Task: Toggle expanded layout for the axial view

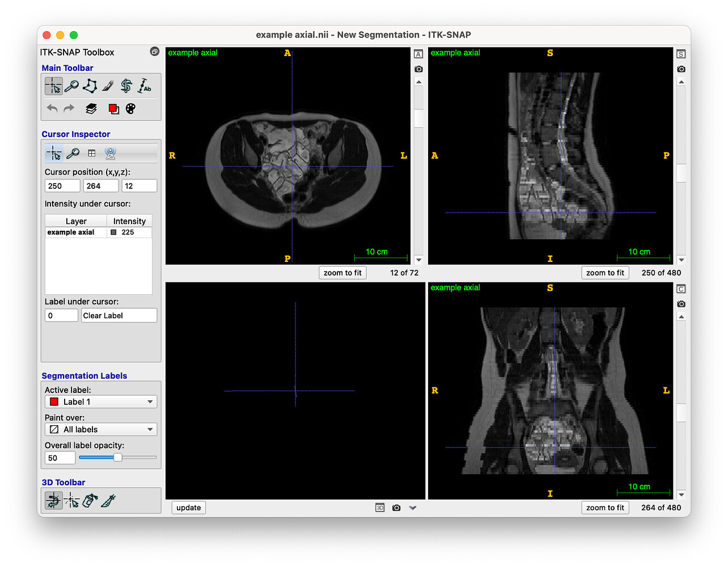Action: pyautogui.click(x=418, y=54)
